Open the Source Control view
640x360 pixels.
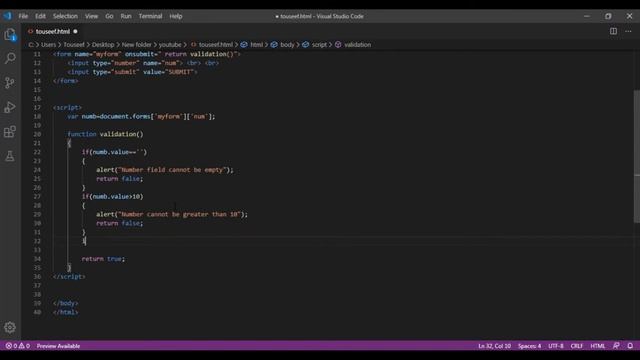point(10,83)
